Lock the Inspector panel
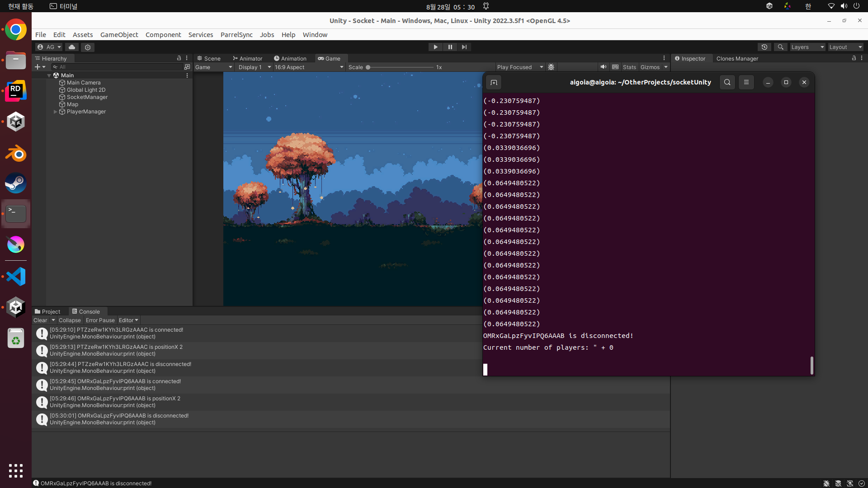The height and width of the screenshot is (488, 868). (x=854, y=58)
